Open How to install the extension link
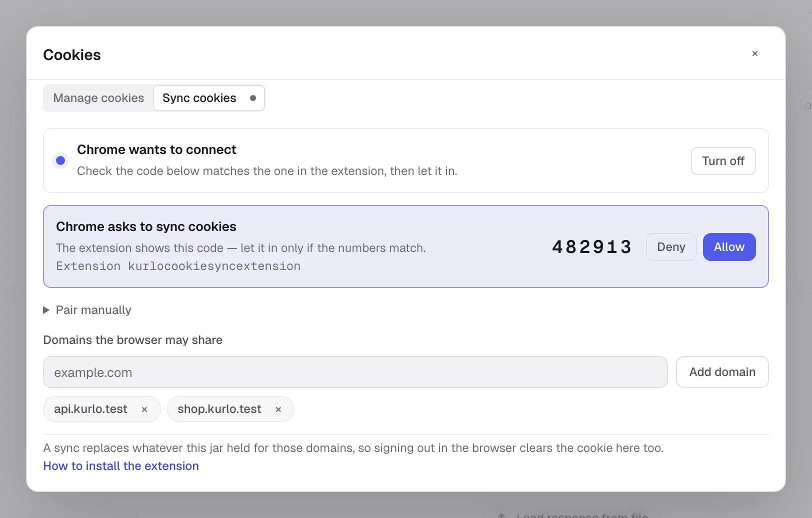Image resolution: width=812 pixels, height=518 pixels. (121, 466)
